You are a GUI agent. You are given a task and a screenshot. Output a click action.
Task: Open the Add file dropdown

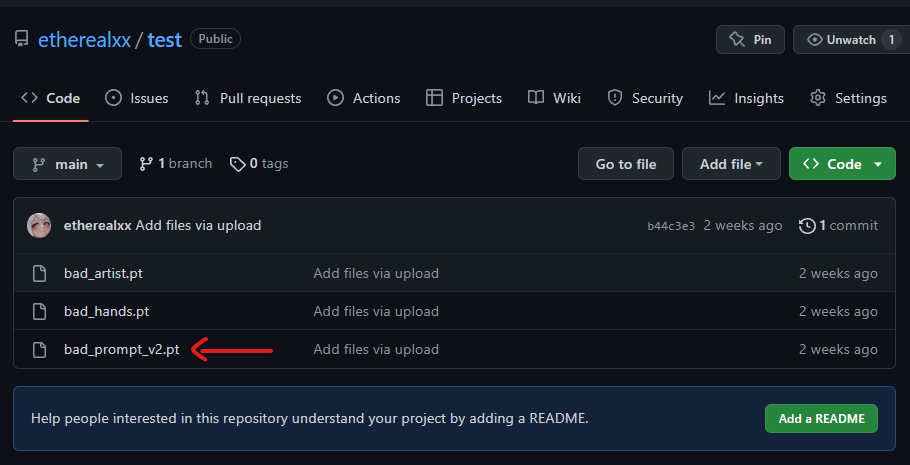tap(731, 164)
